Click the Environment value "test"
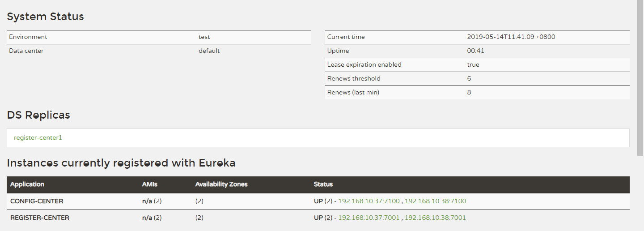The image size is (644, 231). (204, 37)
